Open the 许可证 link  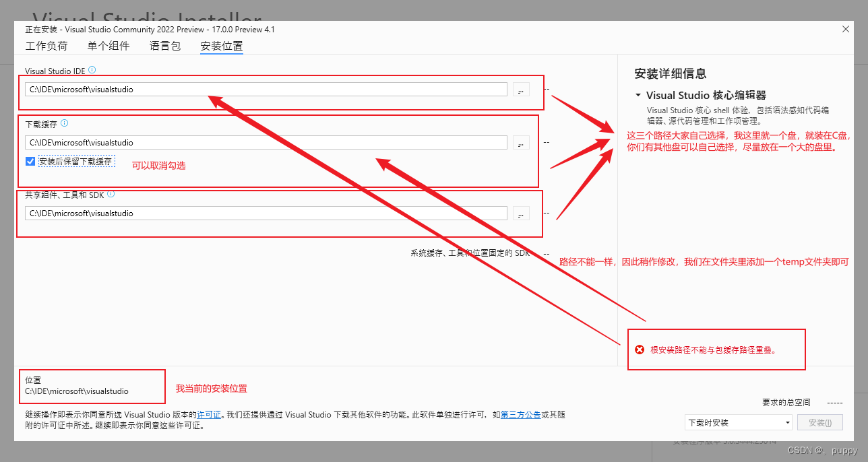pos(209,415)
